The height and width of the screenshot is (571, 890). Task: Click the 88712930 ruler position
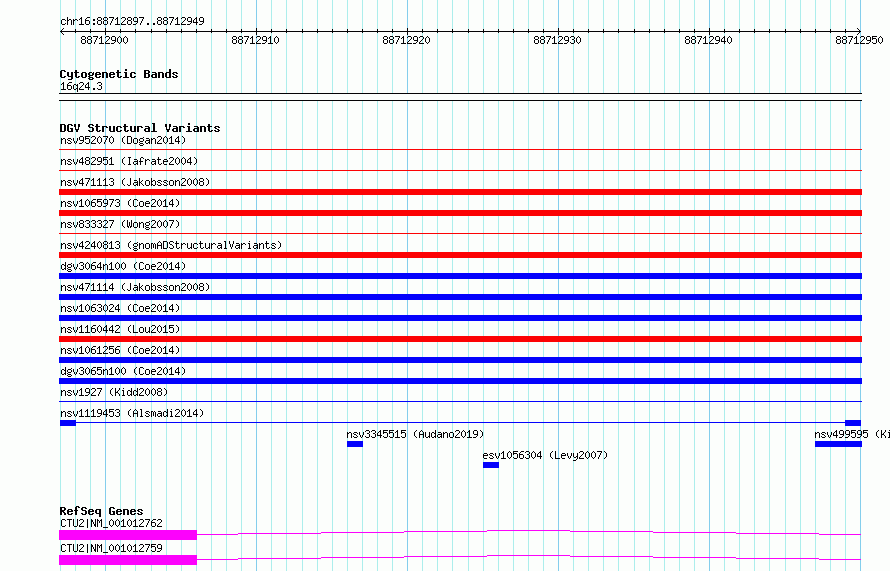557,40
